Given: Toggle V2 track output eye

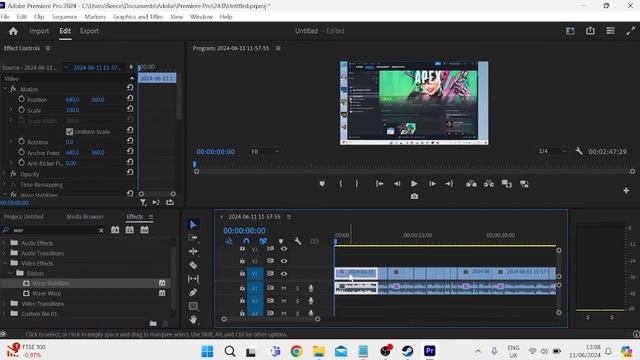Looking at the screenshot, I should pyautogui.click(x=284, y=261).
